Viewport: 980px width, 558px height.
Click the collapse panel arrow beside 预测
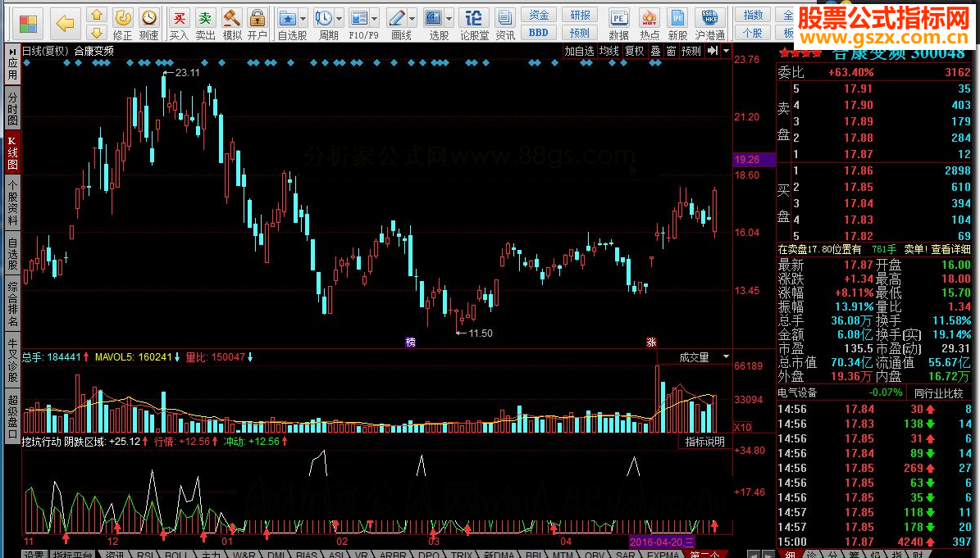pyautogui.click(x=713, y=51)
